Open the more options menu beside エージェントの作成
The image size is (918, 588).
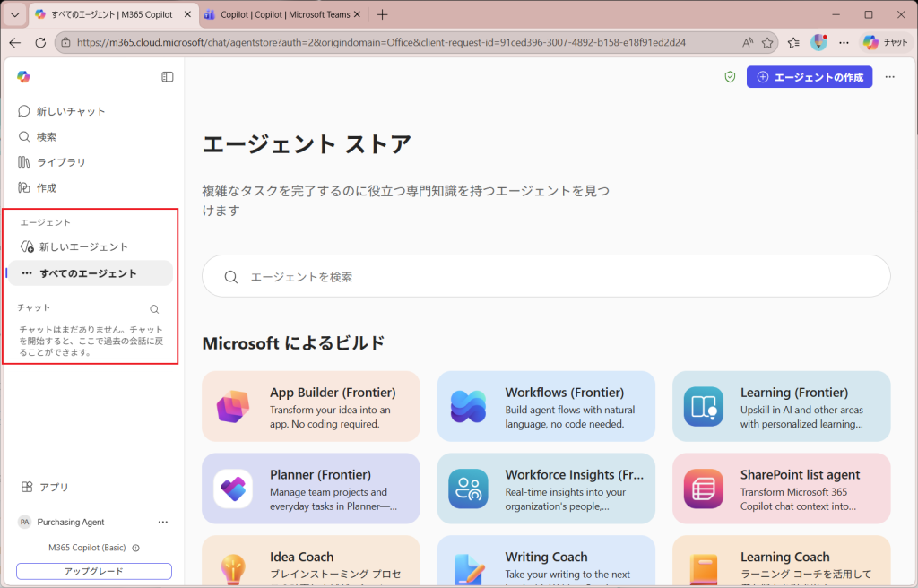[x=889, y=77]
